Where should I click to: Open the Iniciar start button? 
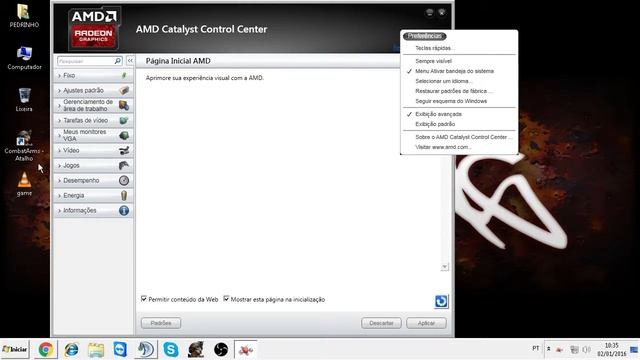tap(15, 349)
